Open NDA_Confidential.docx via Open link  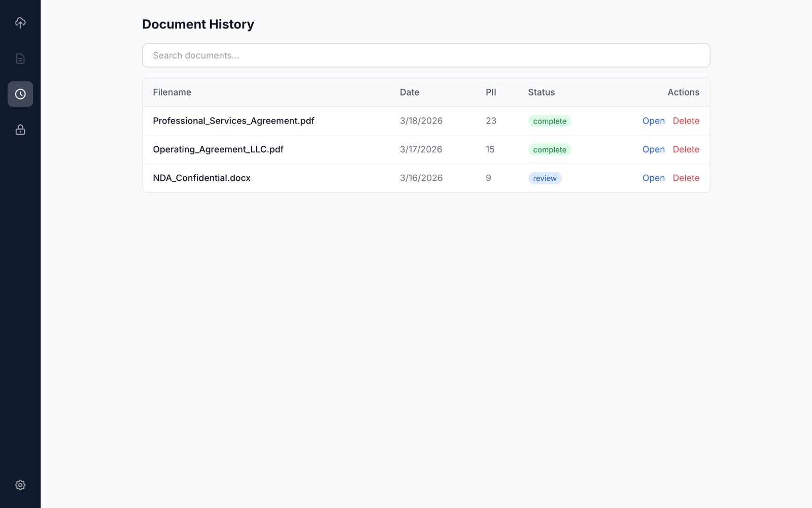tap(653, 178)
